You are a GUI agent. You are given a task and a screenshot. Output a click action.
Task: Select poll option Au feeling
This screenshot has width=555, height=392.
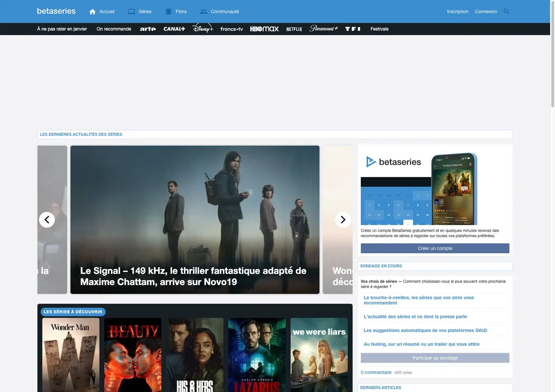pos(435,344)
